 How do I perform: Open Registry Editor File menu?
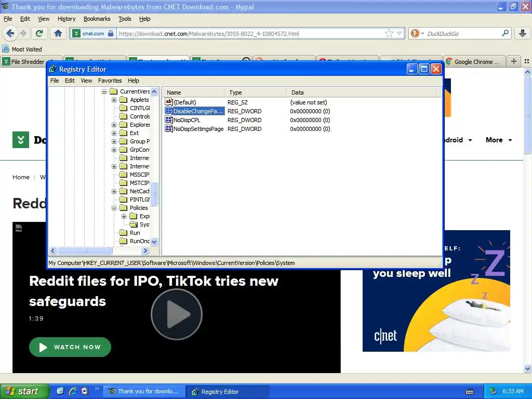pos(55,81)
